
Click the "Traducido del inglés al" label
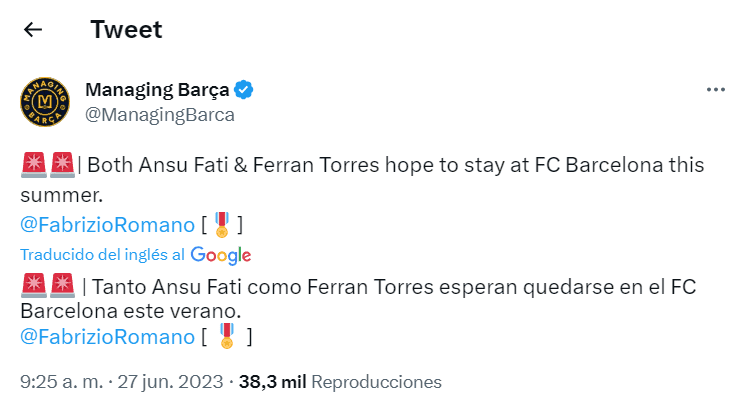[x=102, y=254]
